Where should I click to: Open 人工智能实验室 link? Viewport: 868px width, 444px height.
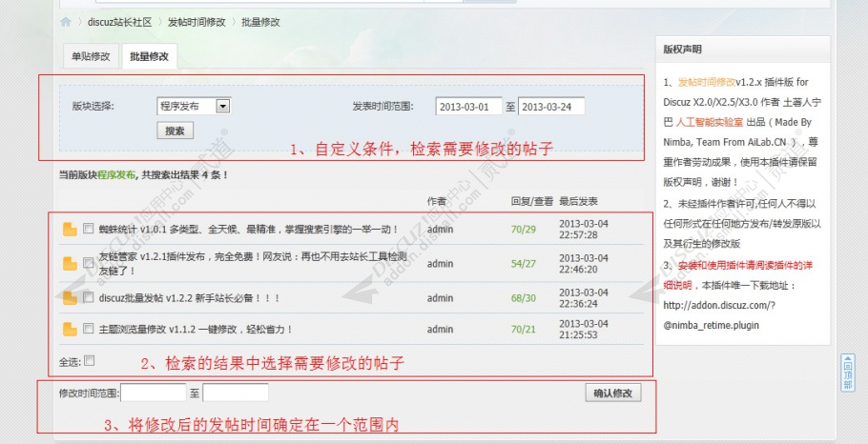(x=710, y=122)
